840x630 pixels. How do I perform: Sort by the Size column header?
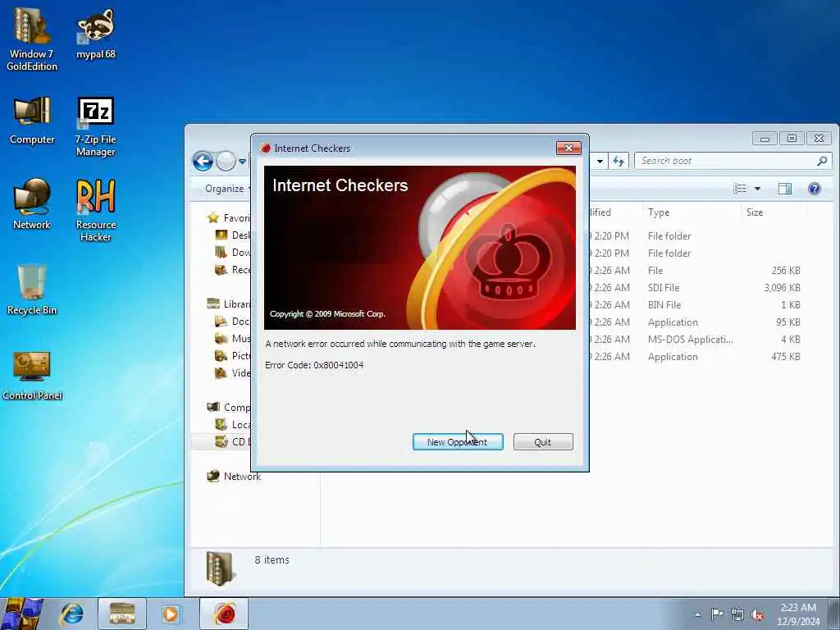pyautogui.click(x=773, y=212)
